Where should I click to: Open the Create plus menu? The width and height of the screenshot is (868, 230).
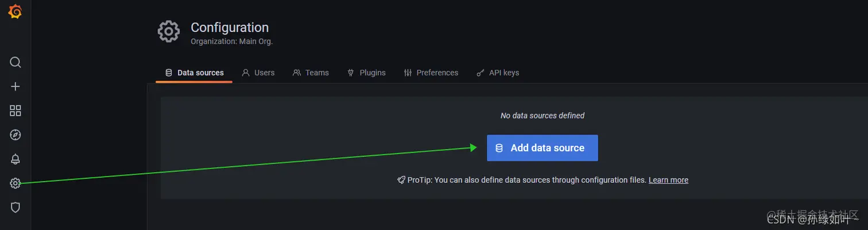point(15,86)
